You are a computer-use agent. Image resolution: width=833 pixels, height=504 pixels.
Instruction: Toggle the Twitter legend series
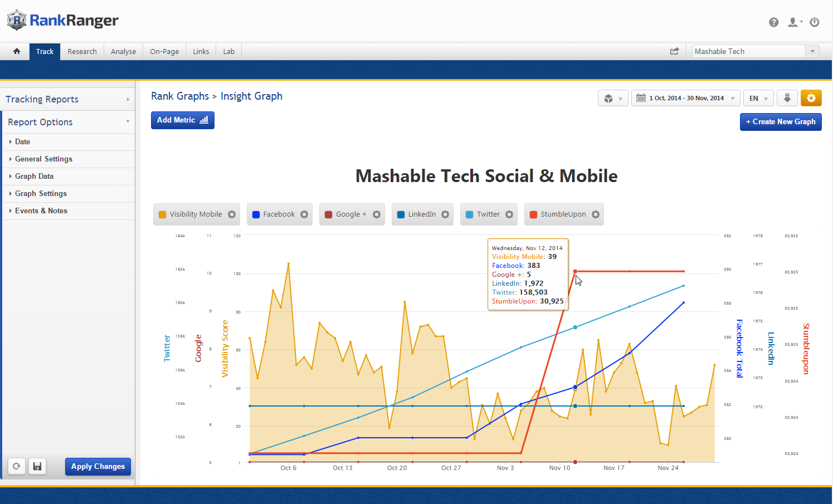click(x=483, y=214)
